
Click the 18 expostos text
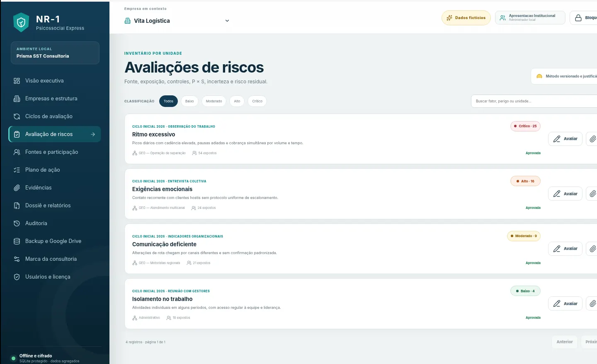point(182,318)
